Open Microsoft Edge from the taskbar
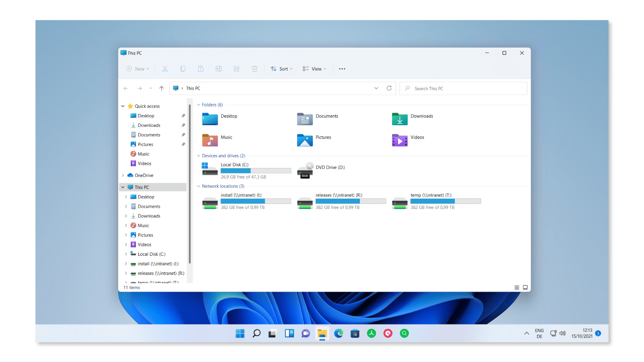The height and width of the screenshot is (362, 644). click(338, 333)
